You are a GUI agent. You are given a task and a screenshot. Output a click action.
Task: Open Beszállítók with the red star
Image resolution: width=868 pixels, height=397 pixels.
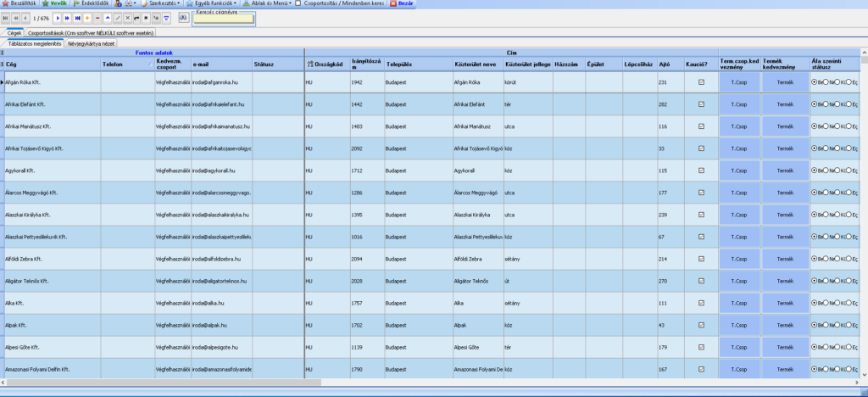pos(19,3)
